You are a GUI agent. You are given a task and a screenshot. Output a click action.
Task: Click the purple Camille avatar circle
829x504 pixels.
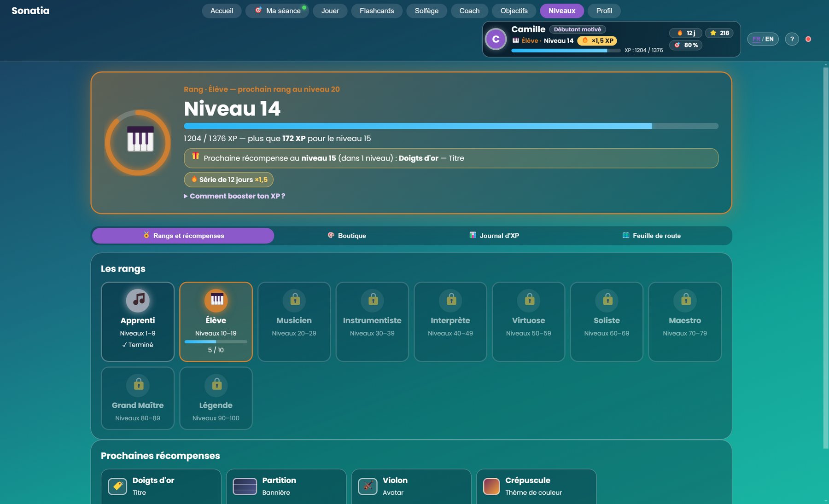[496, 39]
